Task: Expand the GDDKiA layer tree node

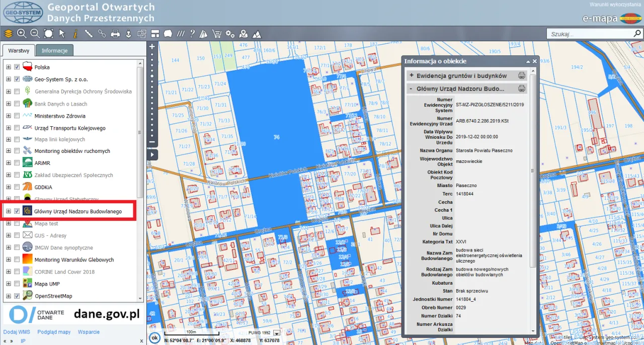Action: [9, 187]
